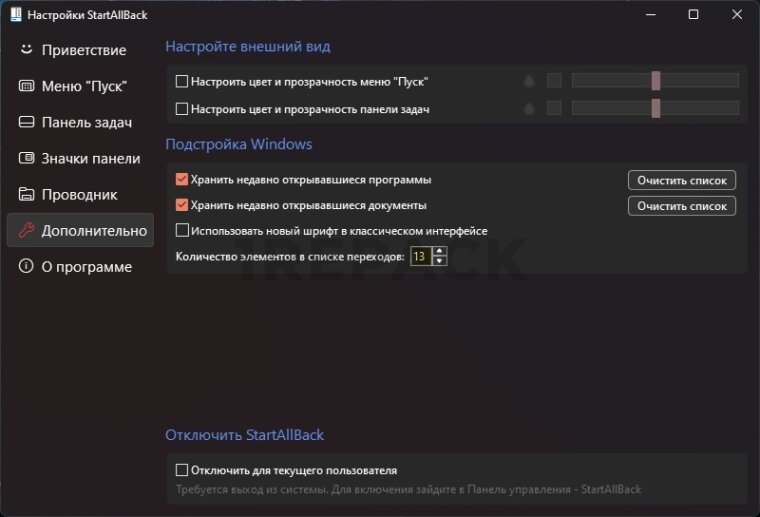Viewport: 760px width, 517px height.
Task: Click Очистить список for recent documents
Action: 682,206
